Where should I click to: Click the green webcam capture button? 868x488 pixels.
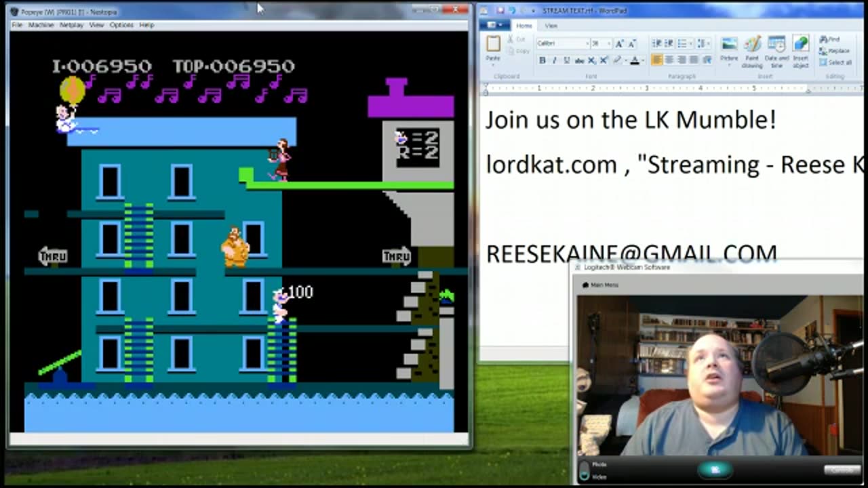pyautogui.click(x=714, y=470)
